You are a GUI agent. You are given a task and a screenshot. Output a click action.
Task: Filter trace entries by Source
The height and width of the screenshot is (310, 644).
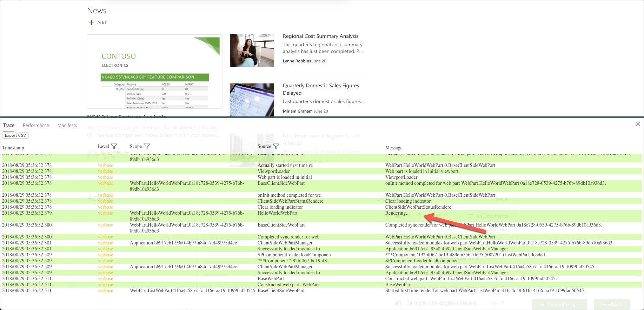(276, 146)
